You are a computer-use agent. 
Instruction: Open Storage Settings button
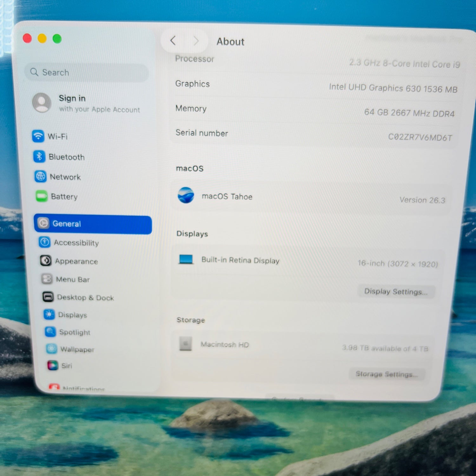pos(386,374)
